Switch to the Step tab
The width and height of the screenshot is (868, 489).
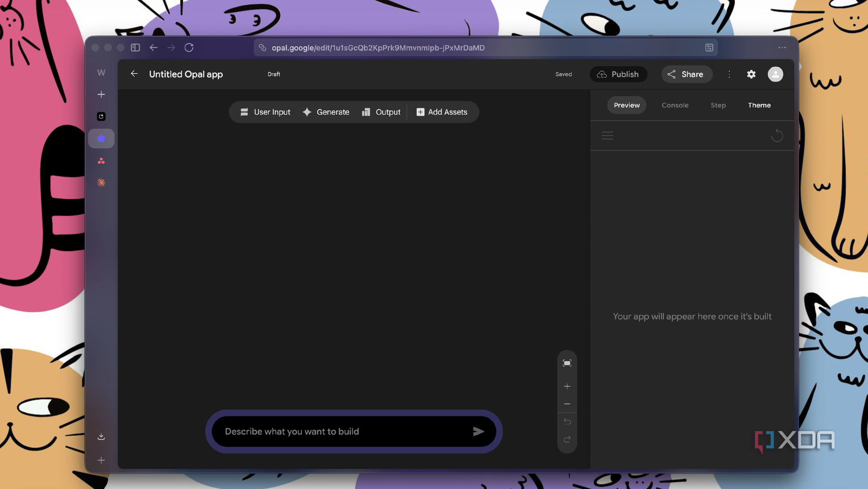pos(718,105)
